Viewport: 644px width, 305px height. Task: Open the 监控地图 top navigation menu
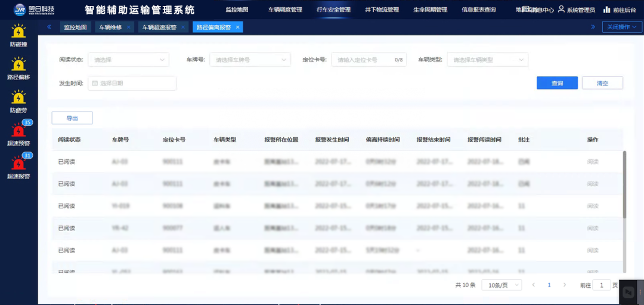[237, 10]
